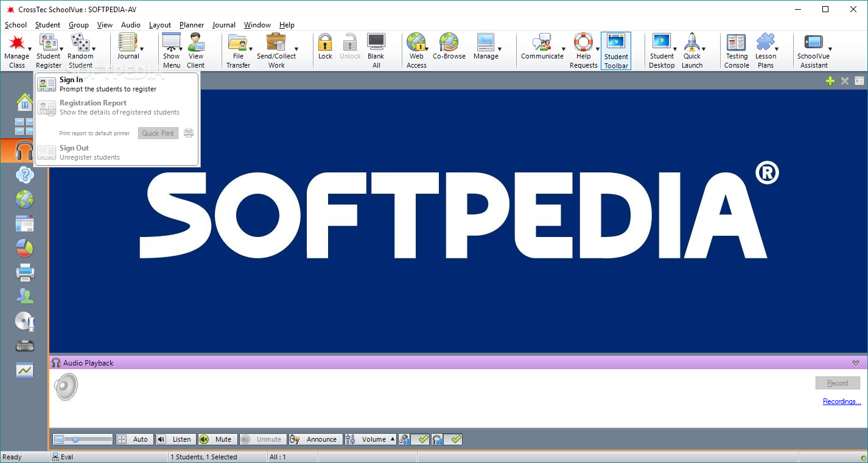Image resolution: width=868 pixels, height=463 pixels.
Task: Toggle the headphones enabled checkmark
Action: click(453, 439)
